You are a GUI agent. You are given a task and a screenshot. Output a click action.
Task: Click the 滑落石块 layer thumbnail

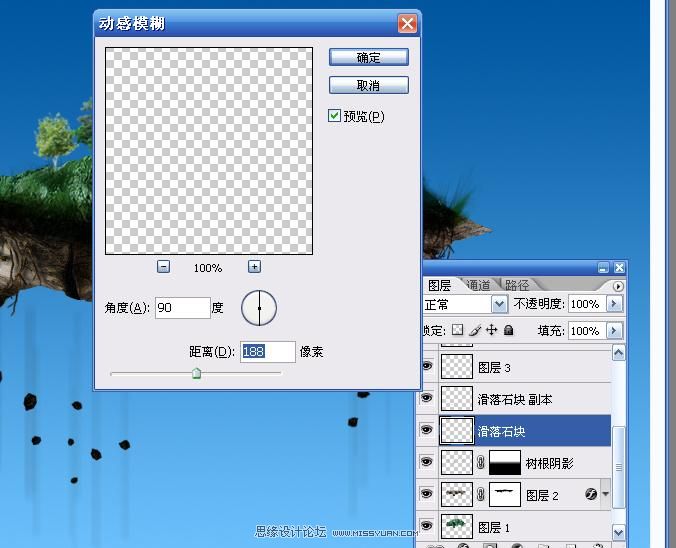[x=457, y=430]
